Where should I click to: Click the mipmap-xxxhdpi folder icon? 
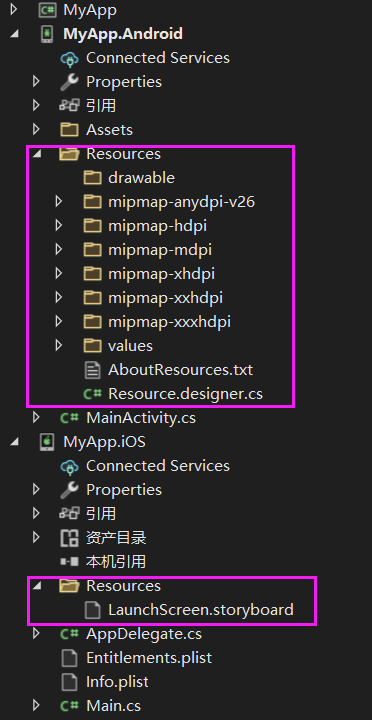tap(93, 322)
